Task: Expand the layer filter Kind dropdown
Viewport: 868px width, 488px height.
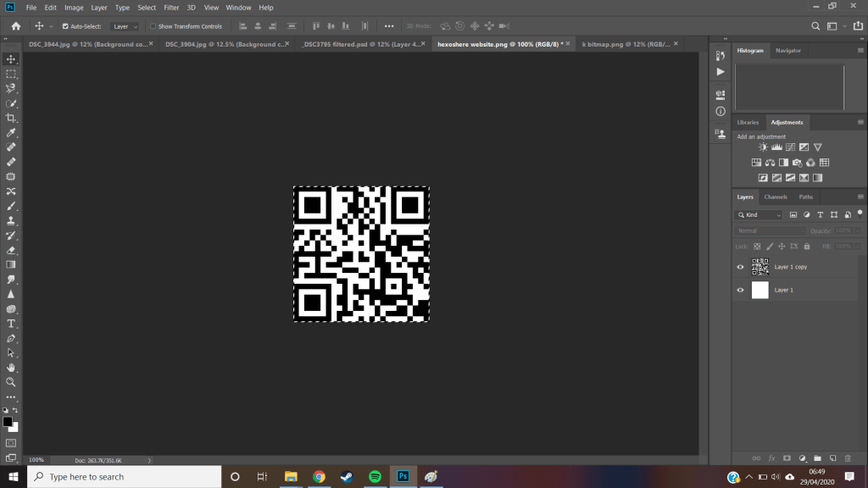Action: (x=761, y=215)
